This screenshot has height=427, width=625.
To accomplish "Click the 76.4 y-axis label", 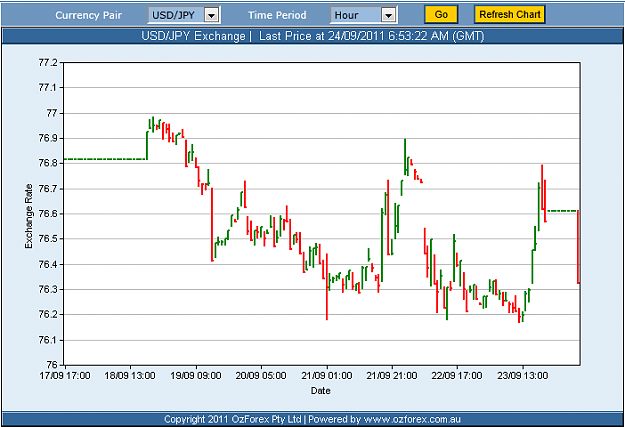I will click(x=48, y=264).
